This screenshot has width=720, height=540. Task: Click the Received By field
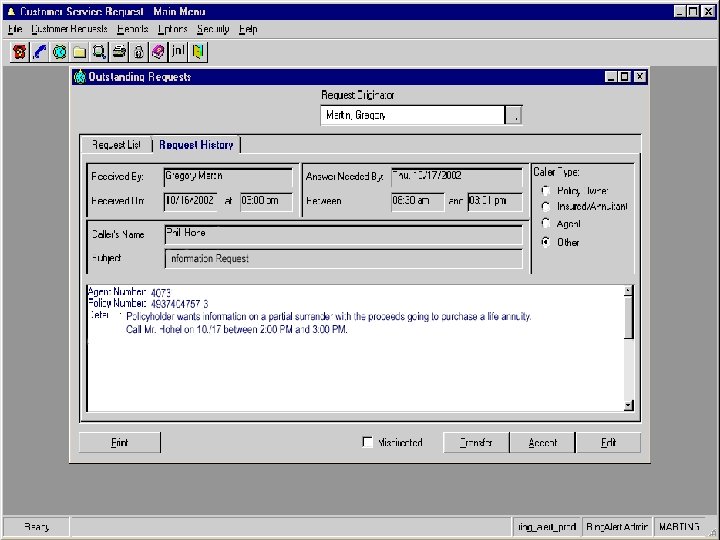click(x=228, y=177)
